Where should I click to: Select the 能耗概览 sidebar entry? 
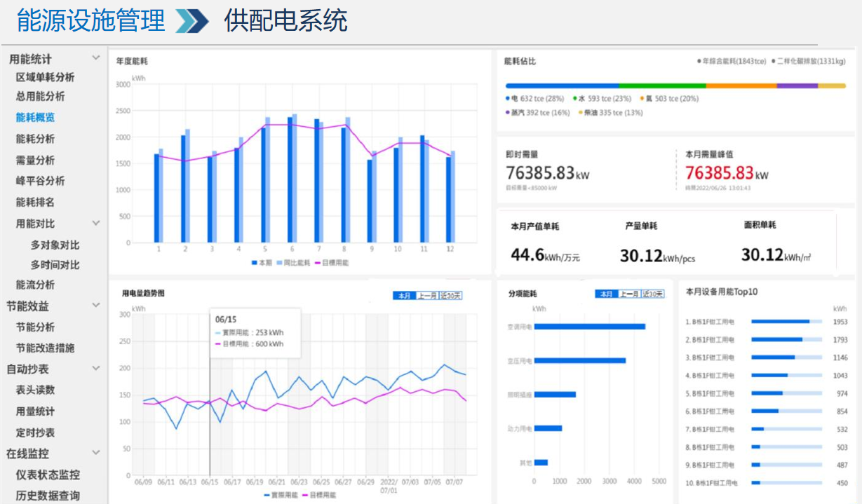(36, 118)
